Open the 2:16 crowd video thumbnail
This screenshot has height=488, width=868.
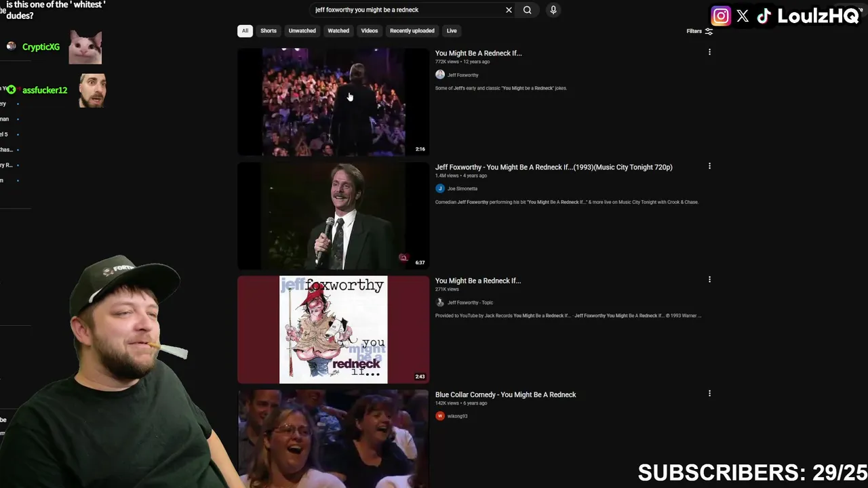pos(333,102)
